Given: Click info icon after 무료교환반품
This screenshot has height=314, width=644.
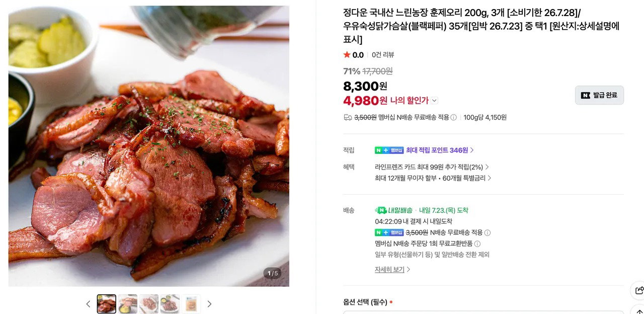Looking at the screenshot, I should point(477,244).
